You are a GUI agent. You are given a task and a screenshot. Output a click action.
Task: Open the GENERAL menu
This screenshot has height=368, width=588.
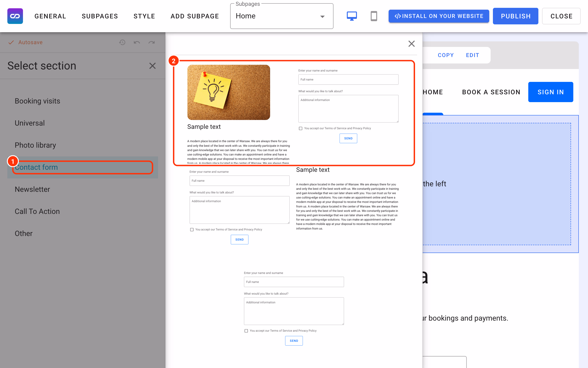pos(50,16)
